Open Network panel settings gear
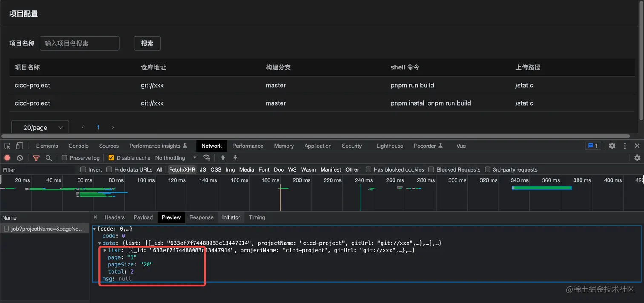644x303 pixels. tap(637, 158)
